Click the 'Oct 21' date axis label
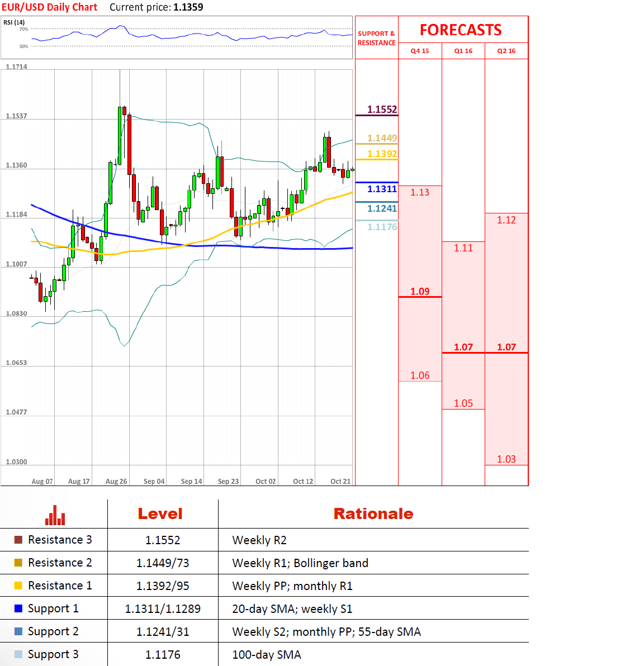This screenshot has height=666, width=644. (x=340, y=481)
